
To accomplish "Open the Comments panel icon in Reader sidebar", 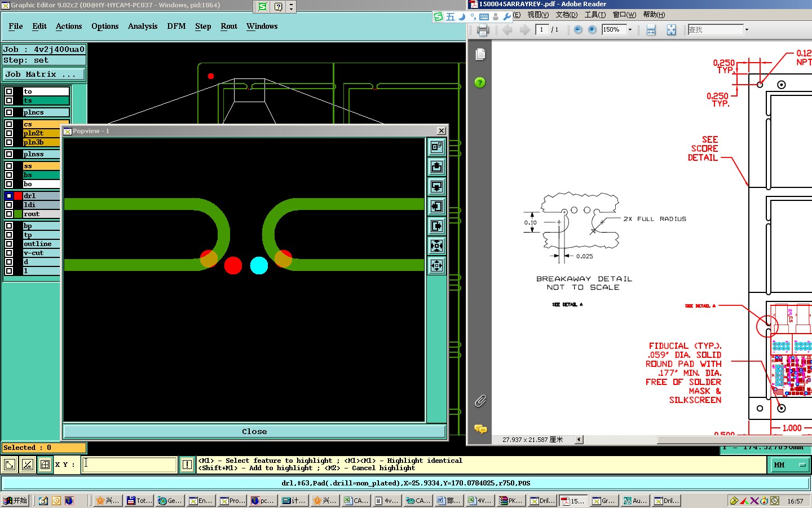I will 480,429.
